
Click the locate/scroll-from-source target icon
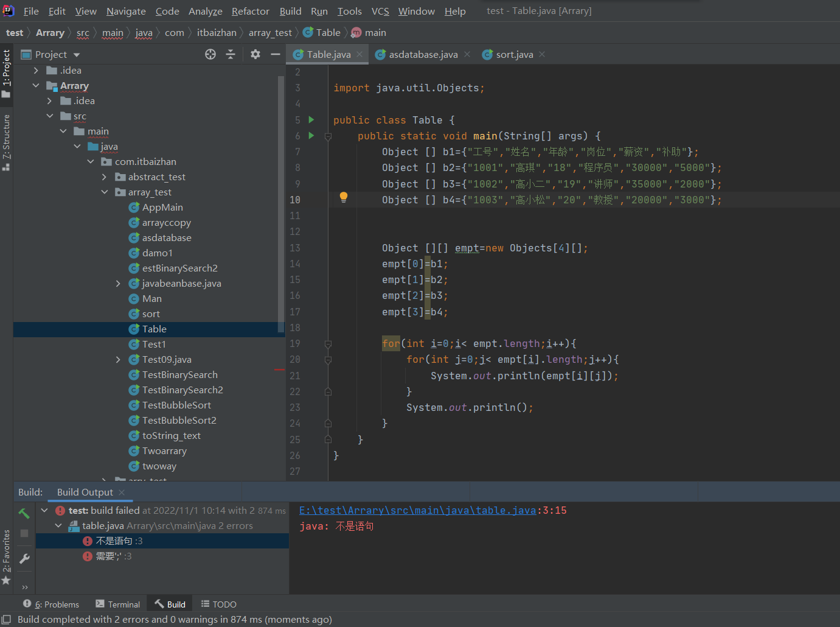pyautogui.click(x=210, y=54)
